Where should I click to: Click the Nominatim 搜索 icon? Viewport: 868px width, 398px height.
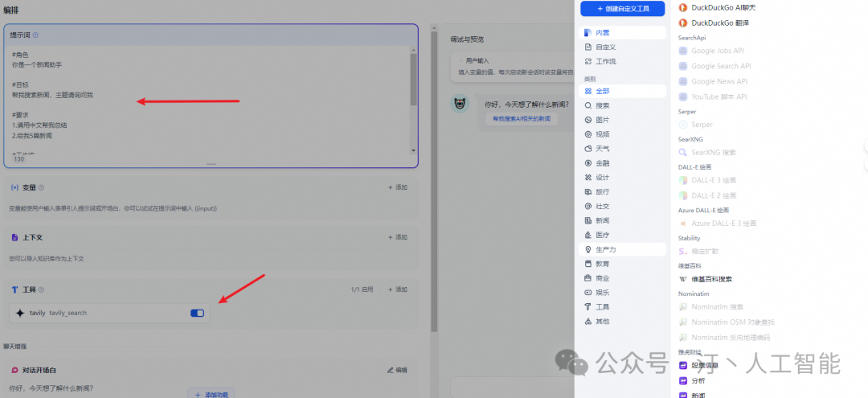(x=683, y=306)
